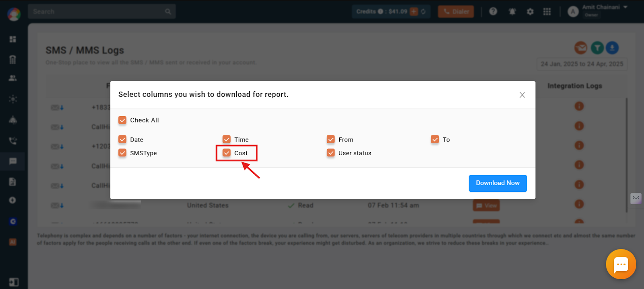Open the team group icon in sidebar
Screen dimensions: 644x289
(13, 120)
